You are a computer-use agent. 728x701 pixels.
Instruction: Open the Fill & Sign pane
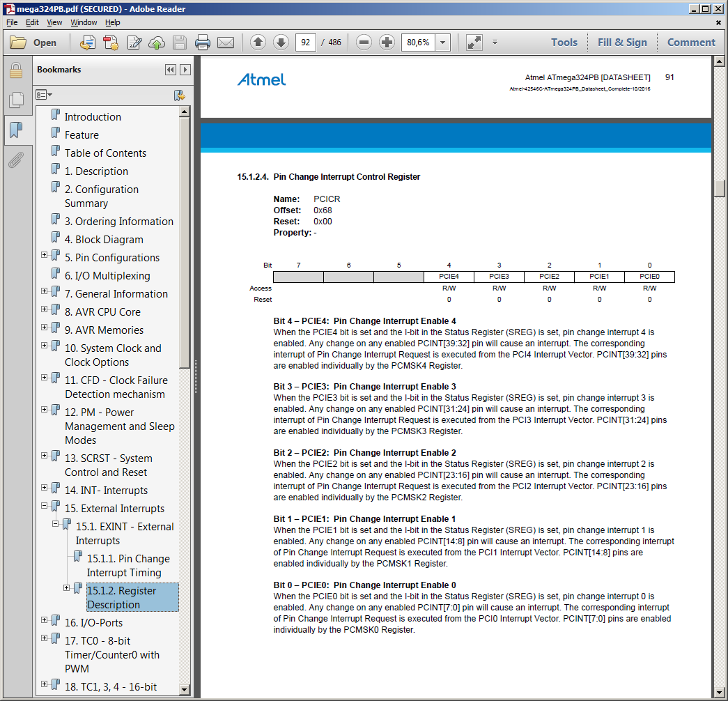(x=622, y=43)
